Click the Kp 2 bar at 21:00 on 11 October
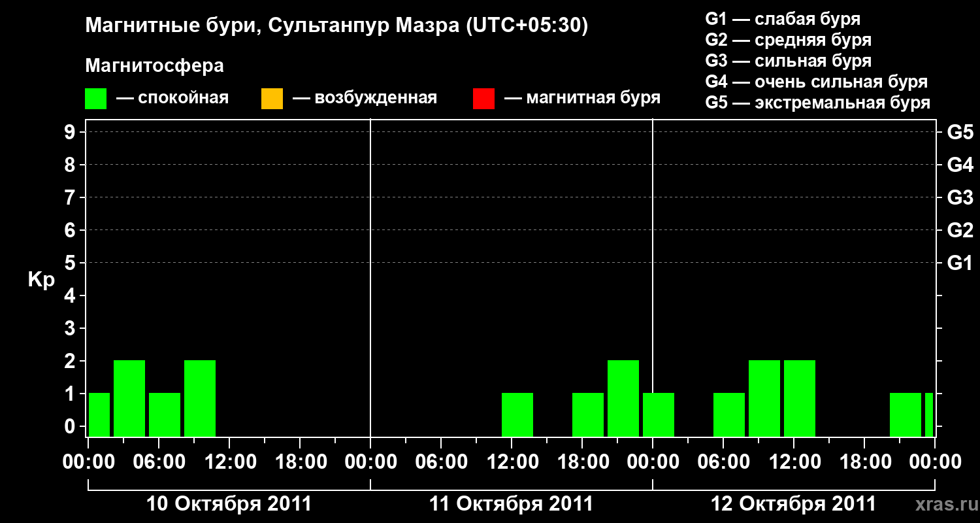The width and height of the screenshot is (980, 523). click(623, 398)
